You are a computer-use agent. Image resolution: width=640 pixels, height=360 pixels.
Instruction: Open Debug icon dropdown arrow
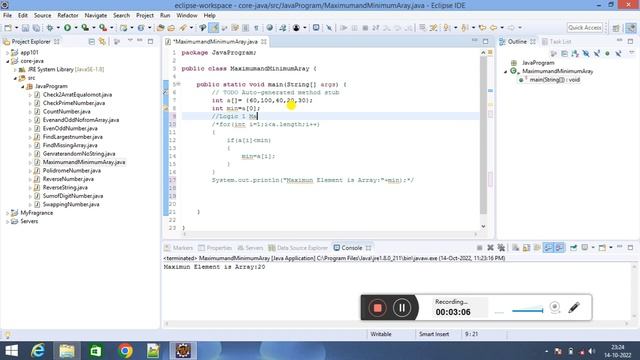(58, 28)
